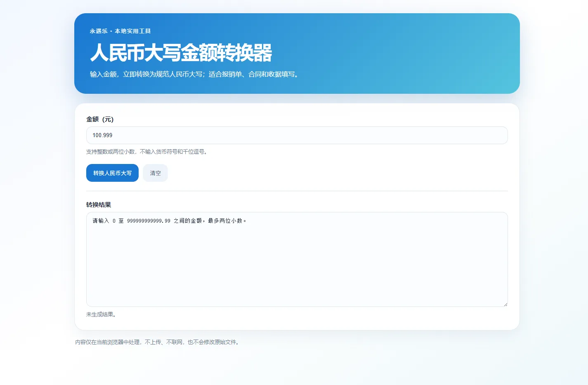Click the error message starting with 请输入 0 至

[x=170, y=221]
